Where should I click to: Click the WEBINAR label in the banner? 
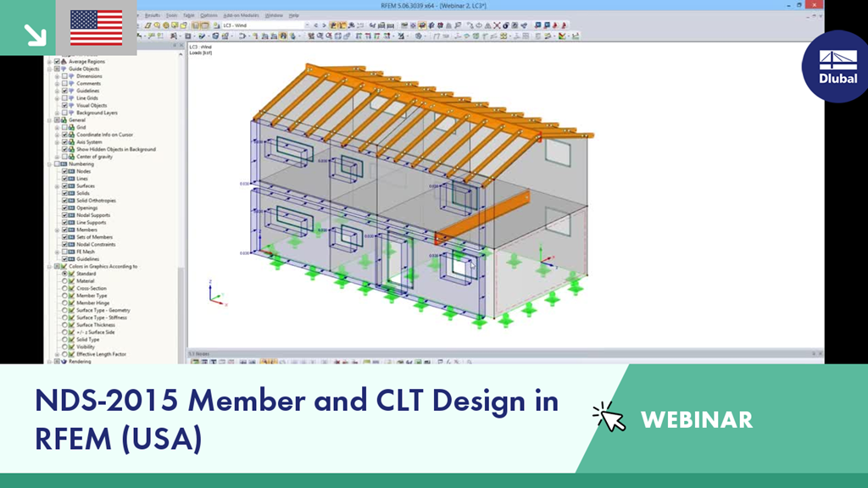point(697,420)
